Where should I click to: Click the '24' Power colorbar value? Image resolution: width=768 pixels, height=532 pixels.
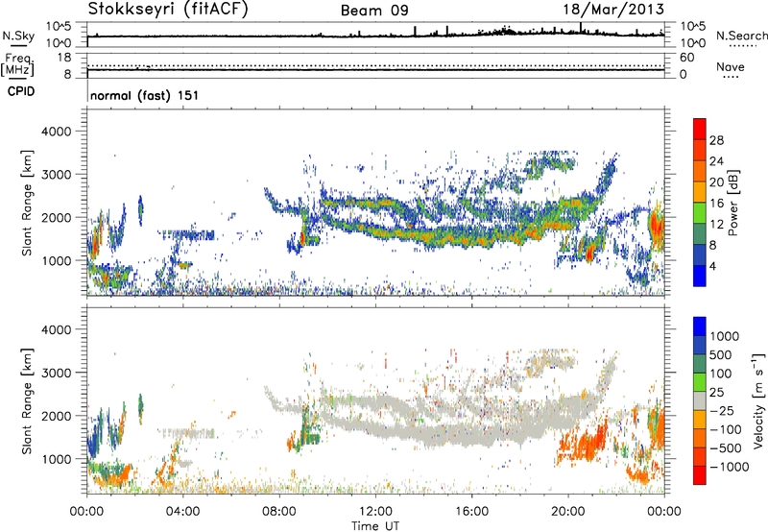pos(716,161)
